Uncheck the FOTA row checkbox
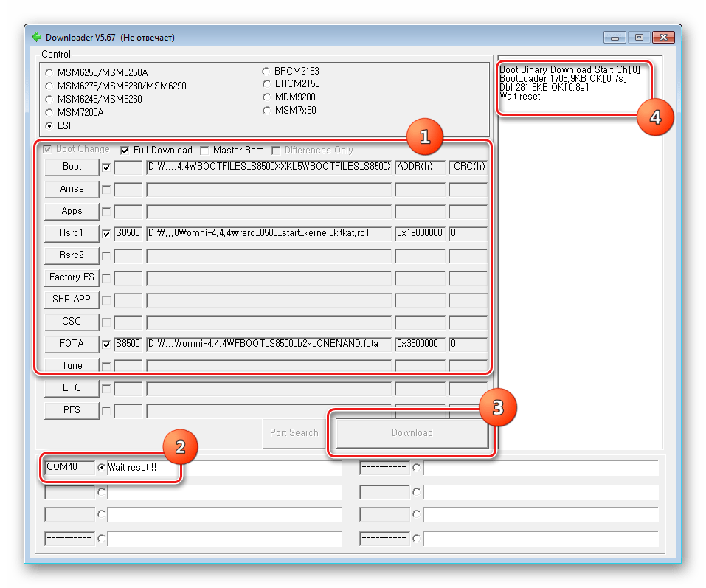 click(x=106, y=345)
